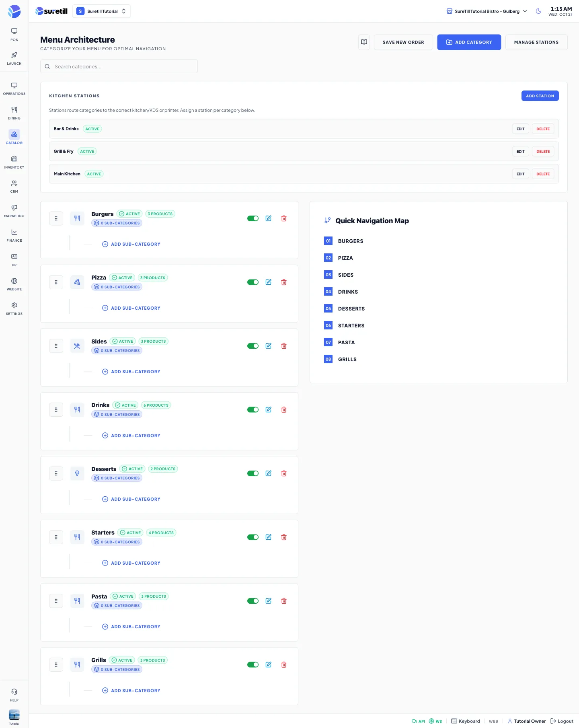Viewport: 579px width, 728px height.
Task: Open the book guide icon
Action: [x=364, y=42]
